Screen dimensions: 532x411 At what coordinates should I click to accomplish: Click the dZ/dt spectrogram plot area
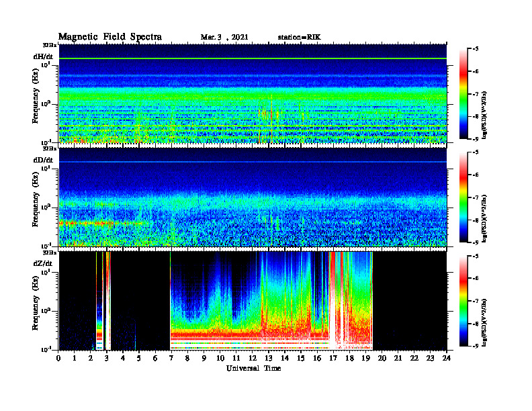tap(253, 301)
